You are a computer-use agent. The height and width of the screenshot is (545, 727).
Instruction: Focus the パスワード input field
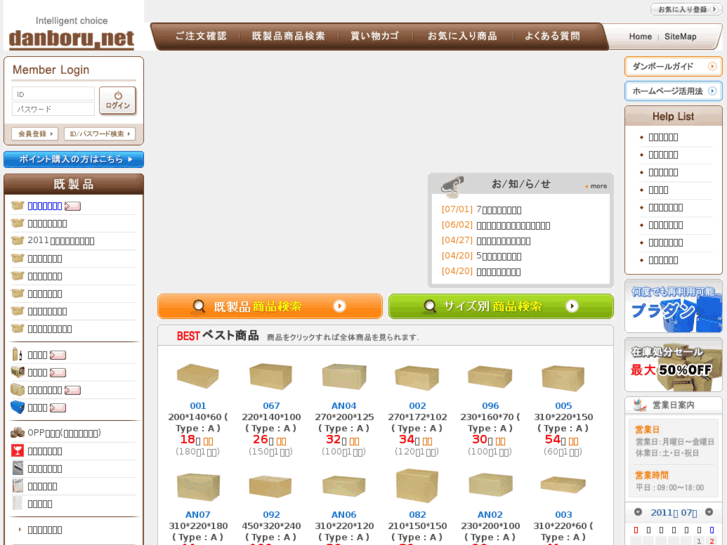tap(53, 109)
